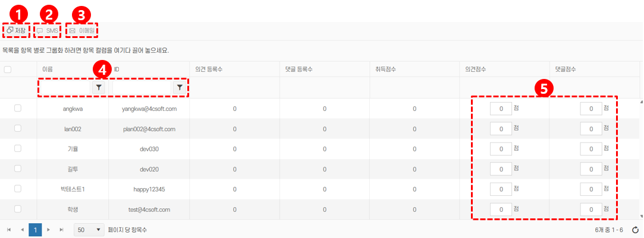Go to the last page arrow
The height and width of the screenshot is (238, 644).
(61, 230)
